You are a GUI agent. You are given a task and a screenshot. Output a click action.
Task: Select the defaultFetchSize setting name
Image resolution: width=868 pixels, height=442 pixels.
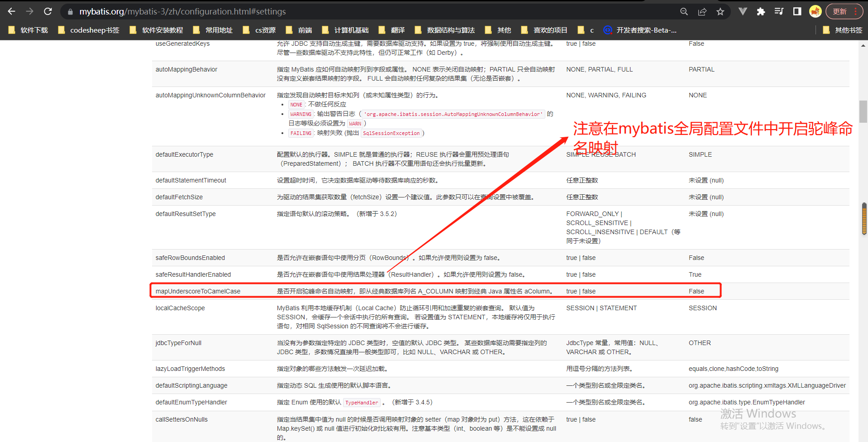179,197
